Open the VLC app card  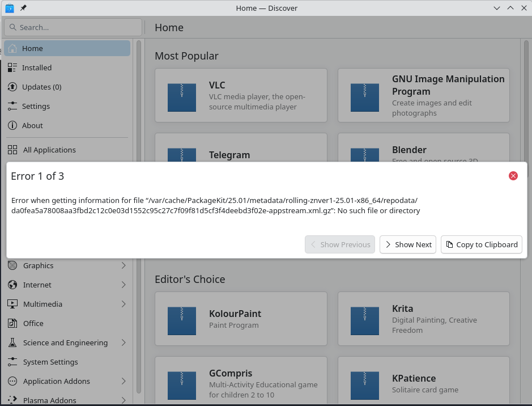241,95
